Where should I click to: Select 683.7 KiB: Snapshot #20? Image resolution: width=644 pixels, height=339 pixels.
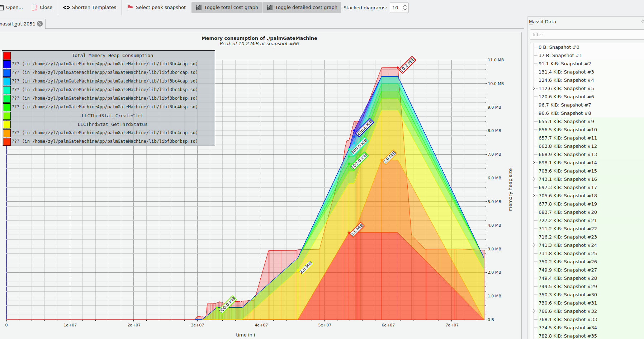click(567, 212)
